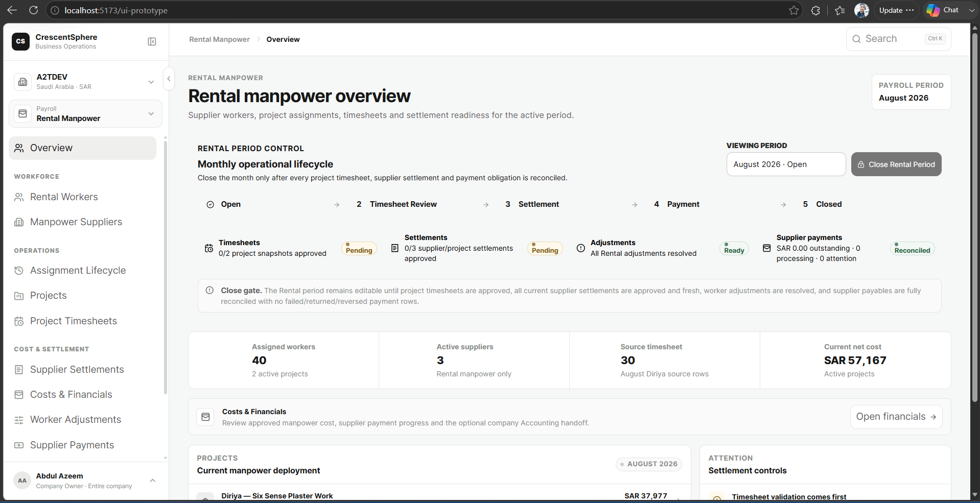The image size is (980, 503).
Task: Open Supplier Settlements page
Action: click(82, 370)
